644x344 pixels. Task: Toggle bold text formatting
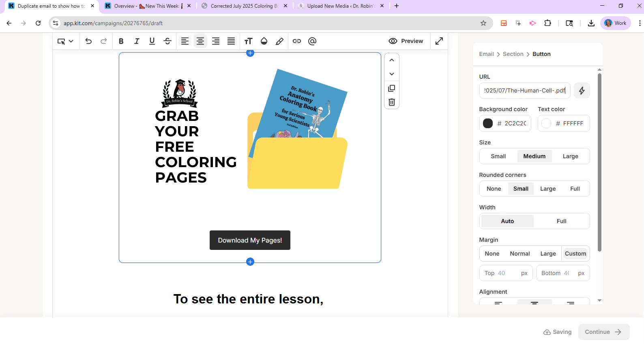[x=121, y=41]
